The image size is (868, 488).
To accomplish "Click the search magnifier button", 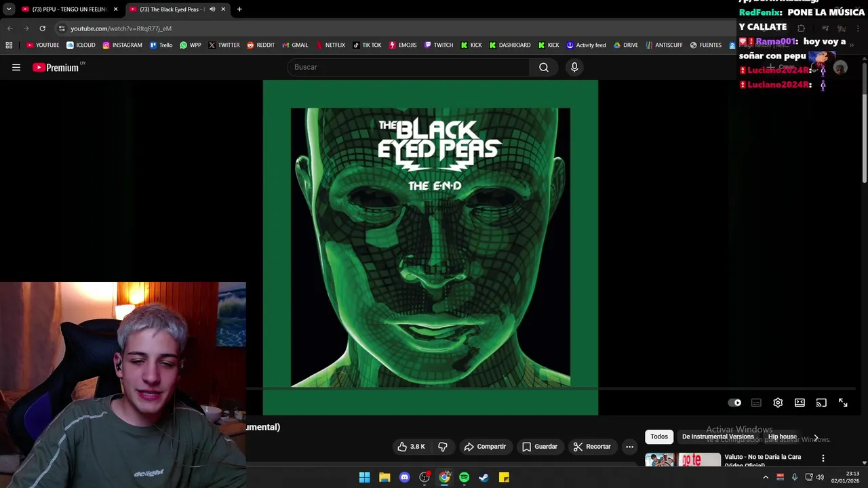I will (x=544, y=67).
